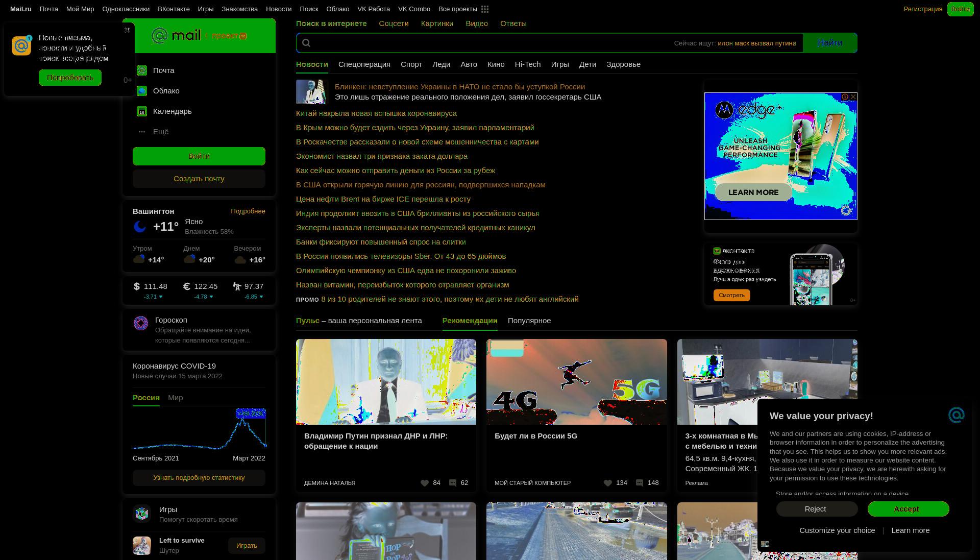The height and width of the screenshot is (560, 980).
Task: Click Создать почту button
Action: (199, 179)
